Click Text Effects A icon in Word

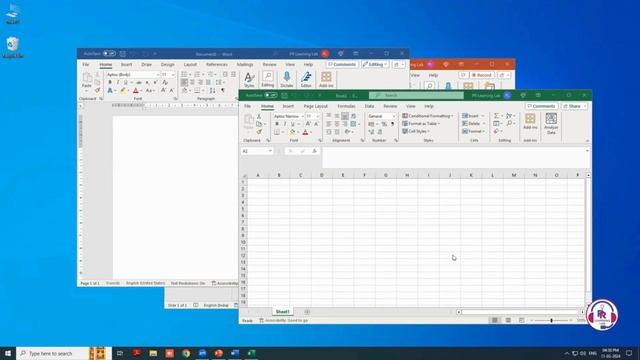[110, 90]
